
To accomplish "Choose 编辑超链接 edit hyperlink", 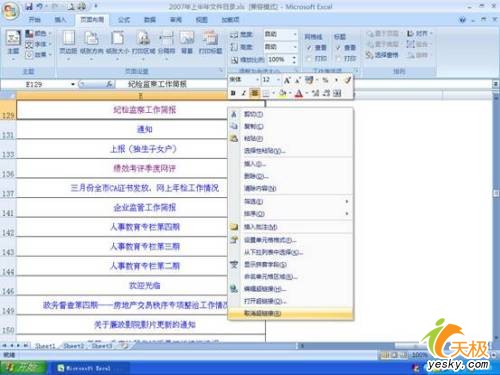I will (290, 289).
